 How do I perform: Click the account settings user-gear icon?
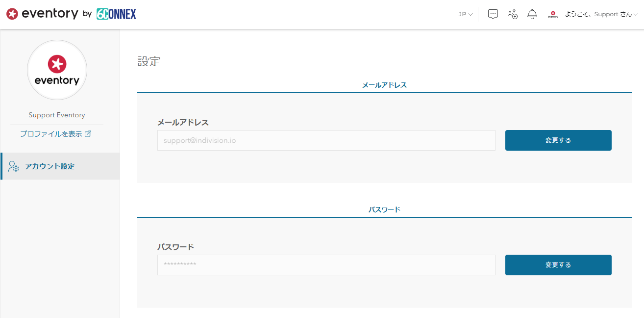pos(14,166)
